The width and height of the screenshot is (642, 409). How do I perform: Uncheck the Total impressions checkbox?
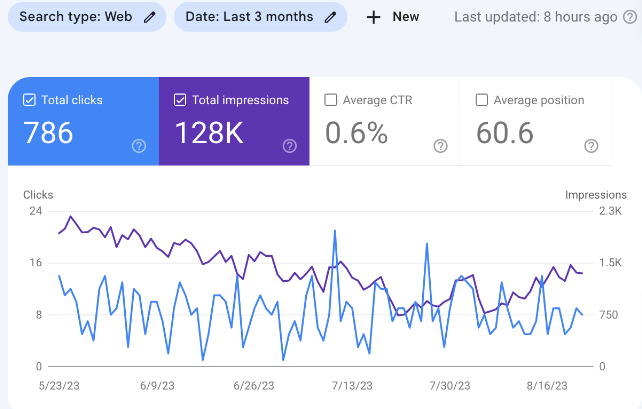pyautogui.click(x=180, y=100)
